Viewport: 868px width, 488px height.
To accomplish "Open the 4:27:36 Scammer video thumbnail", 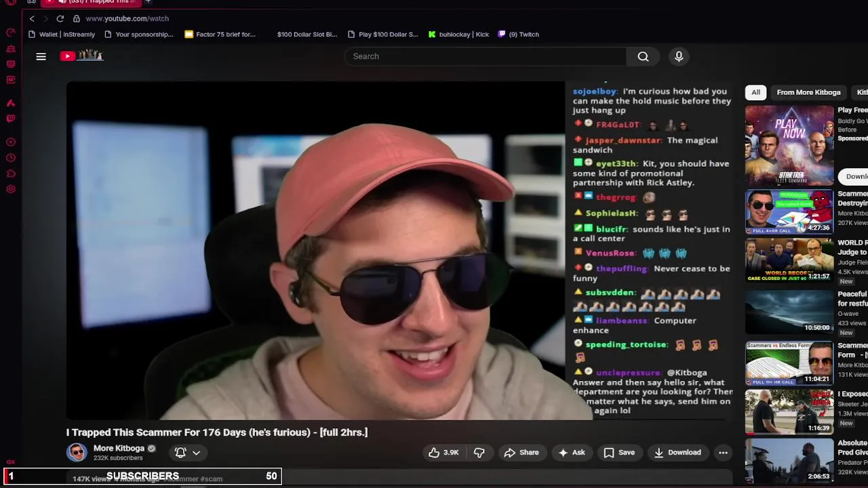I will coord(789,211).
